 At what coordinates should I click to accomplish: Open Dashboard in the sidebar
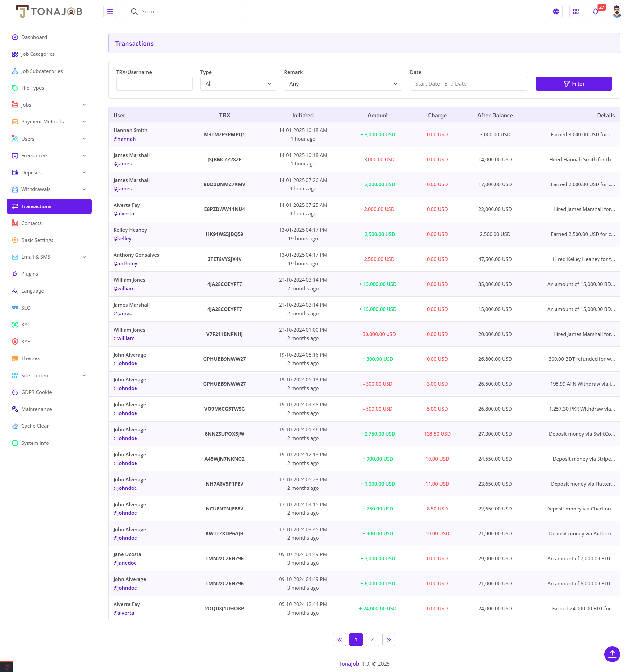[x=34, y=37]
